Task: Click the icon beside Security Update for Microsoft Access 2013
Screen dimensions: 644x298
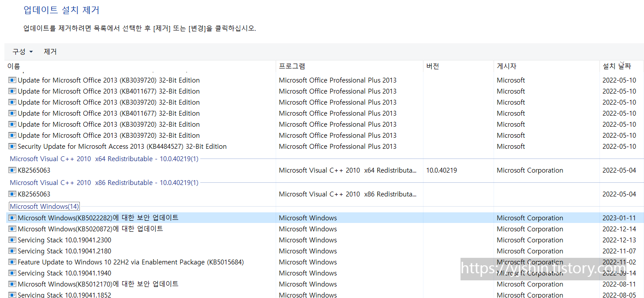Action: (x=12, y=147)
